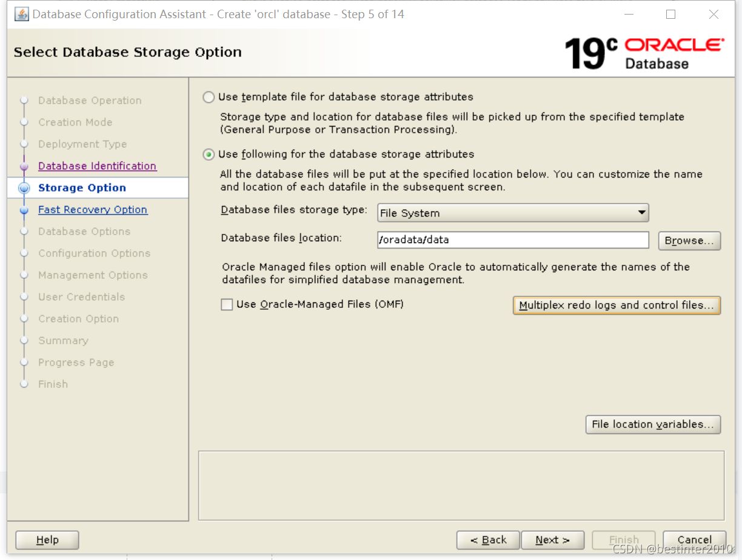
Task: Open Database files storage type dropdown
Action: (513, 213)
